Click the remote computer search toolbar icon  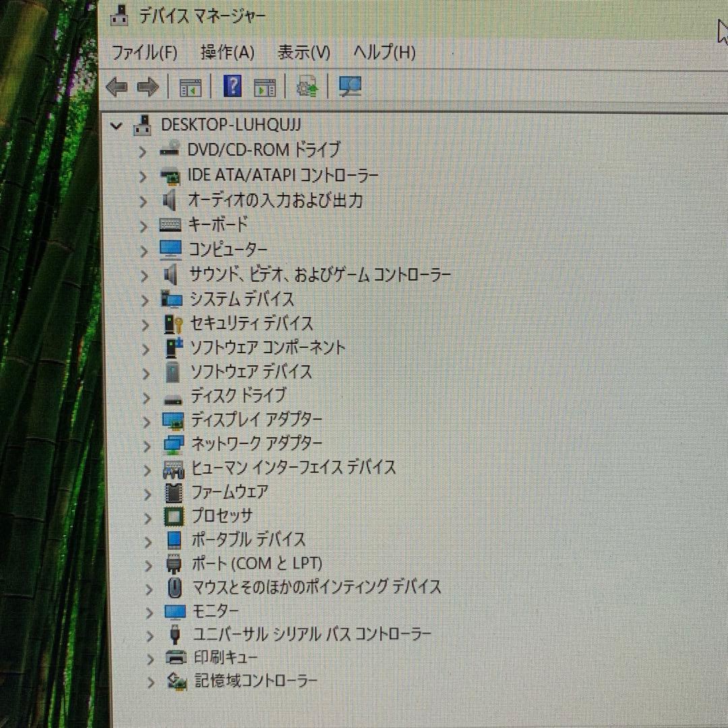click(x=349, y=86)
